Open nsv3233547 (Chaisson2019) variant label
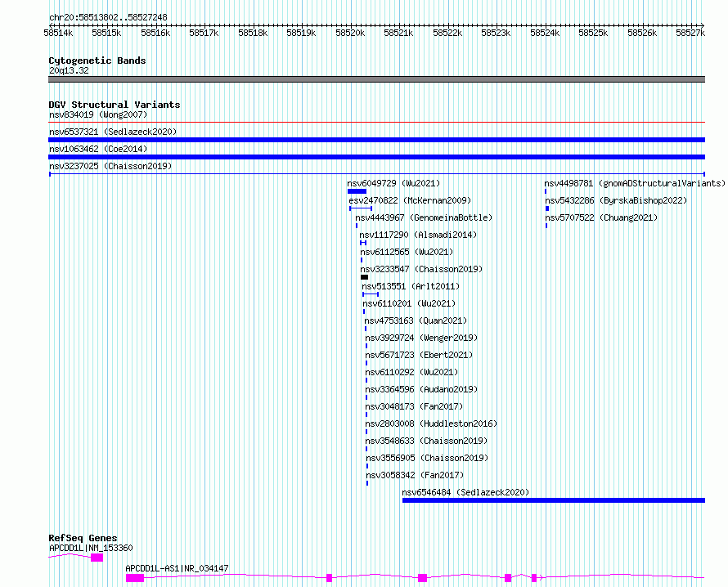 tap(421, 269)
